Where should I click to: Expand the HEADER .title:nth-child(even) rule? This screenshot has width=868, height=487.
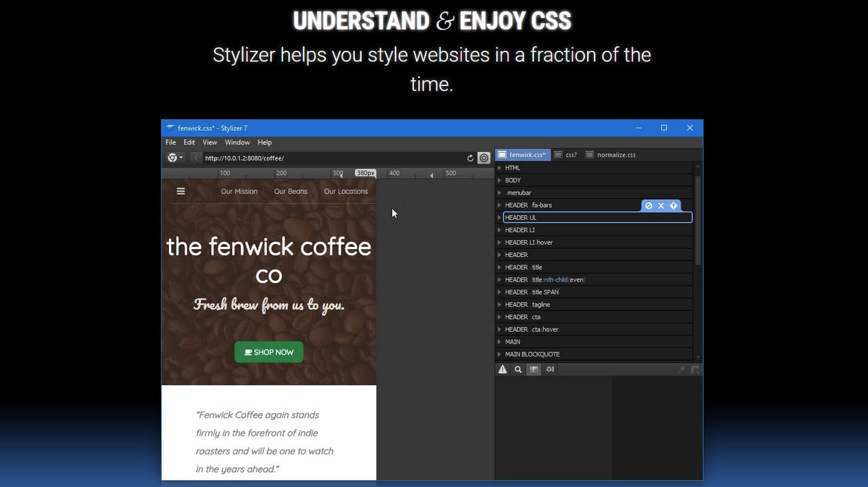(499, 279)
